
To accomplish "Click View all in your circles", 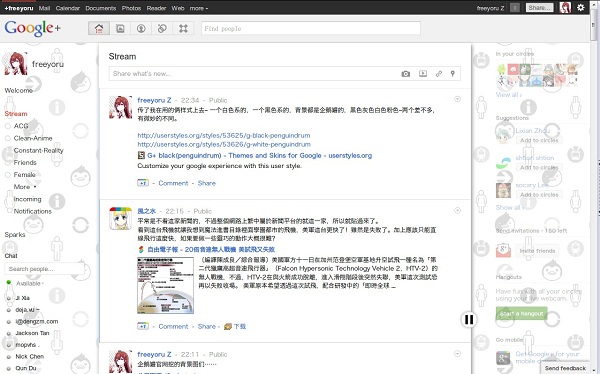I will click(509, 95).
